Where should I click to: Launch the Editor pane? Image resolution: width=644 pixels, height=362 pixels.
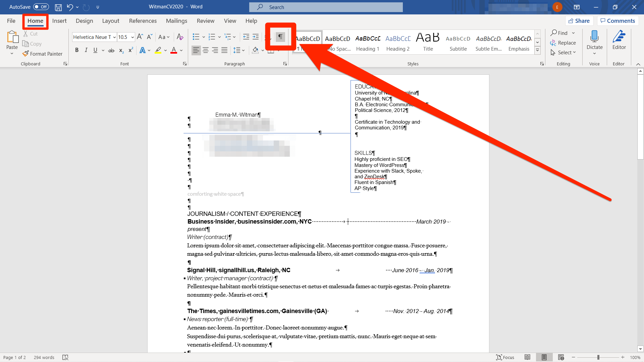click(619, 41)
